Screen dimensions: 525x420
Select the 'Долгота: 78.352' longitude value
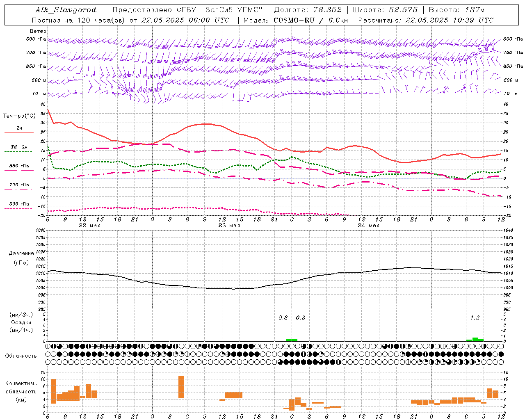307,10
